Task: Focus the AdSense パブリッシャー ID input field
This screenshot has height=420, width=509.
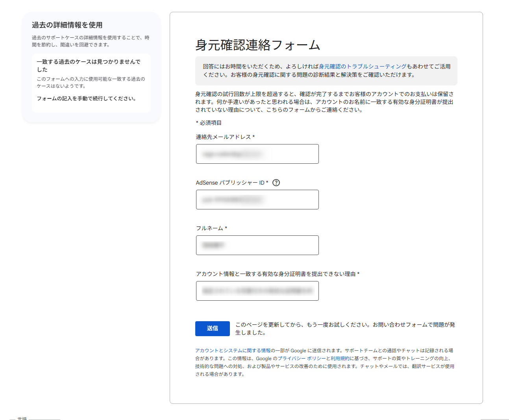Action: pyautogui.click(x=257, y=200)
